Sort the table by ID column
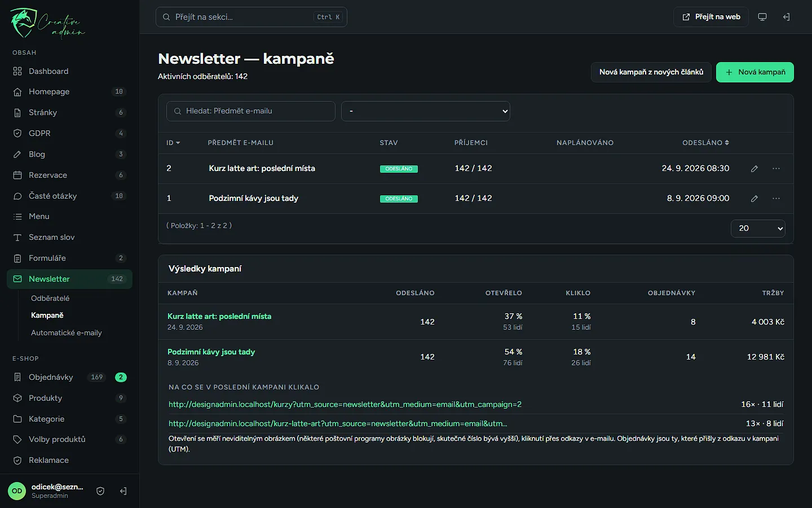 coord(173,143)
